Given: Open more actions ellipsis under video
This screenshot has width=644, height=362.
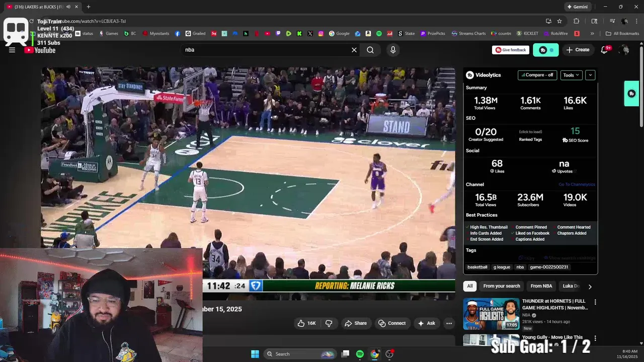Looking at the screenshot, I should pos(449,323).
